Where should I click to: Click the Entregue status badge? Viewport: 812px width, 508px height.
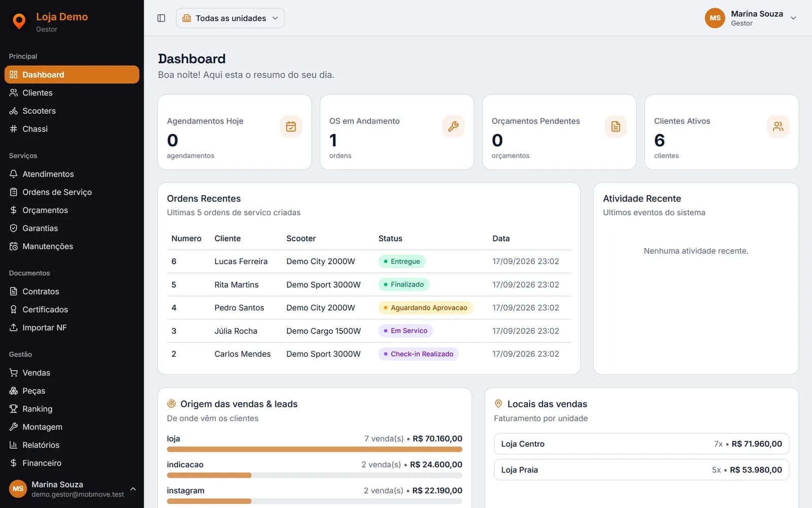pyautogui.click(x=402, y=261)
